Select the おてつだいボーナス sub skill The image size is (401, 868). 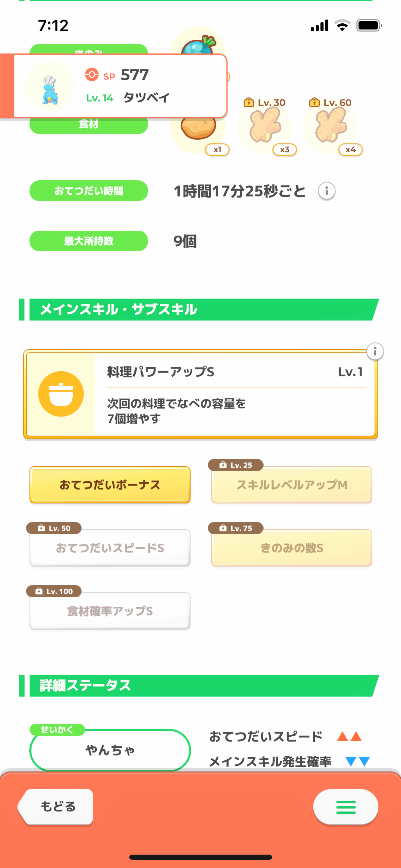(110, 485)
